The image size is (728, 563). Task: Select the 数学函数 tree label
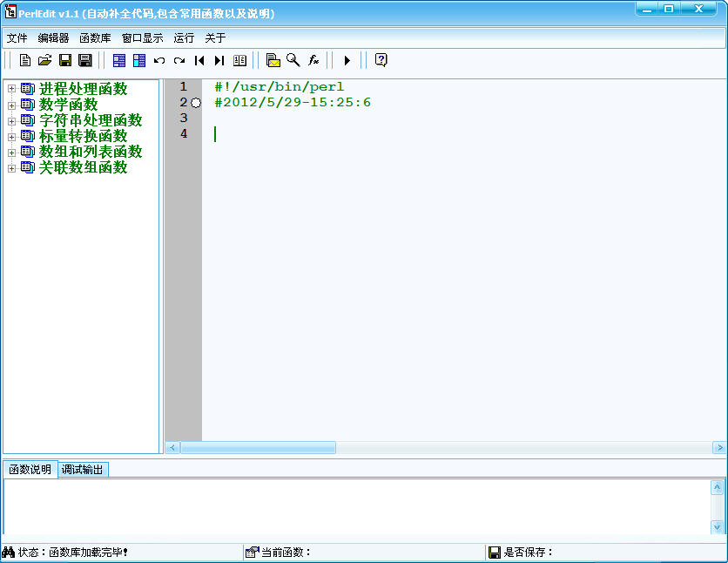pyautogui.click(x=68, y=105)
